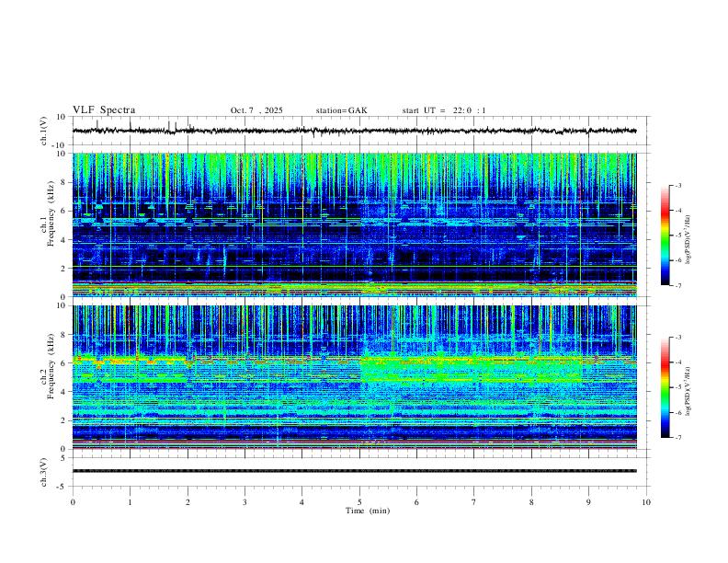728x563 pixels.
Task: Click the "Time (min)" axis title
Action: pos(368,511)
